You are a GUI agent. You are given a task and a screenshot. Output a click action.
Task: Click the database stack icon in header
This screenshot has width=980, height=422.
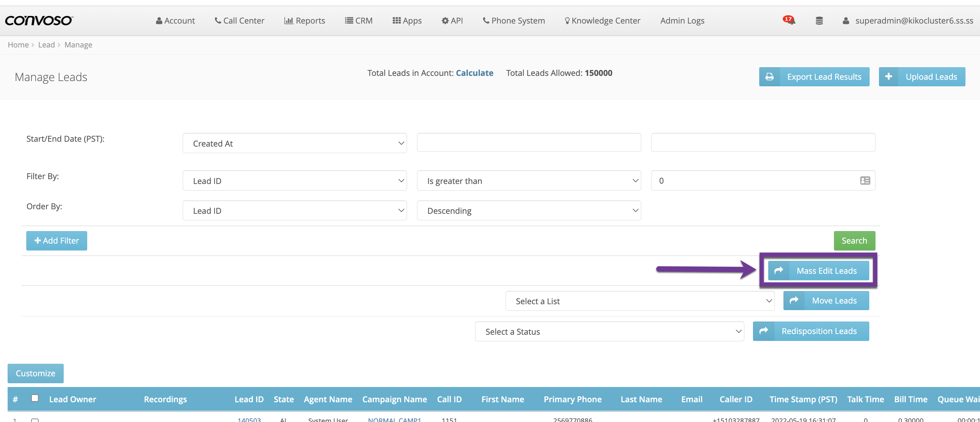[819, 20]
